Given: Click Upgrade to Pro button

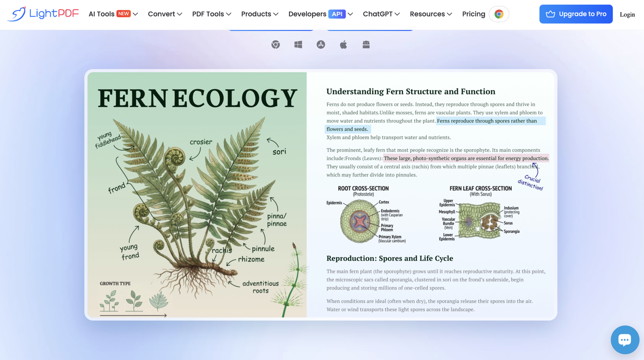Looking at the screenshot, I should tap(576, 14).
